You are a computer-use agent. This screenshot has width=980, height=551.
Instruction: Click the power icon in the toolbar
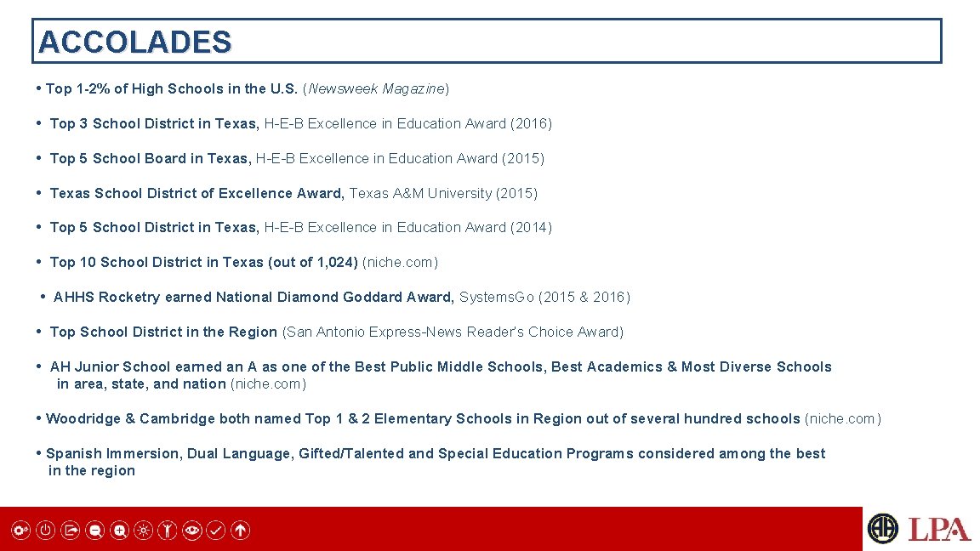[x=46, y=531]
